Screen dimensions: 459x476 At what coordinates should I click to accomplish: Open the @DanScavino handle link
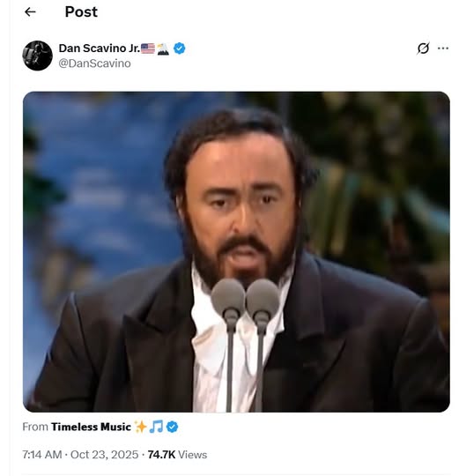[x=94, y=63]
